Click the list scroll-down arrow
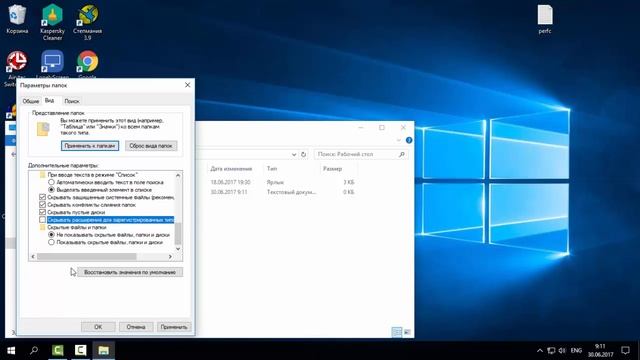The height and width of the screenshot is (360, 640). 178,249
